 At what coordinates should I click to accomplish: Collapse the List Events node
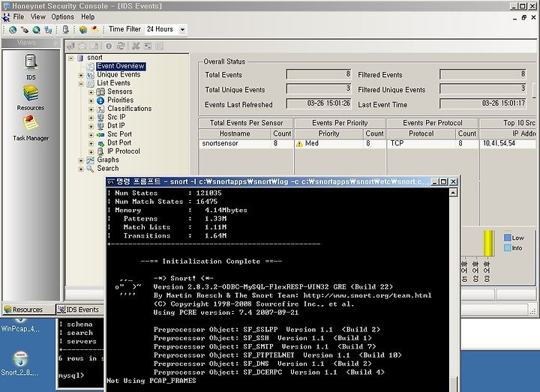click(81, 84)
